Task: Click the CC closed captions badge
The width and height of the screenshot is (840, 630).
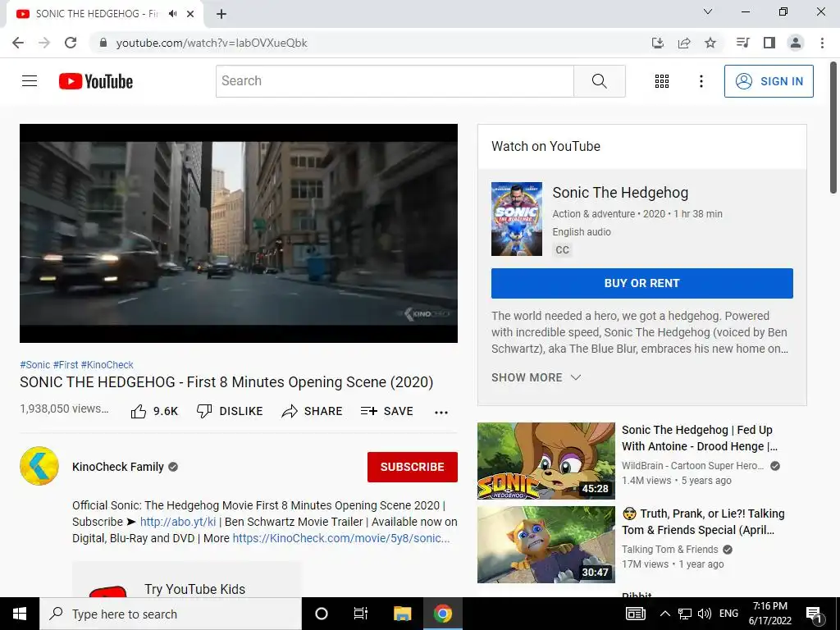Action: tap(562, 250)
